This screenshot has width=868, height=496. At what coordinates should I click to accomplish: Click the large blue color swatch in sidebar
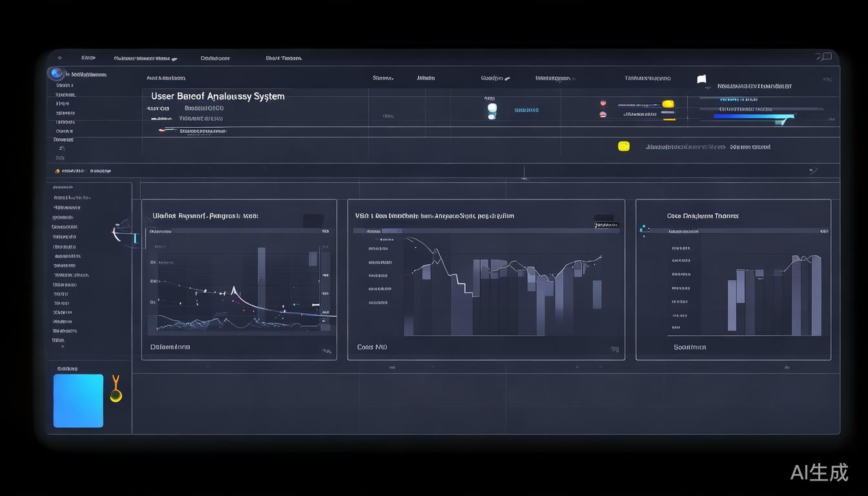(x=78, y=400)
